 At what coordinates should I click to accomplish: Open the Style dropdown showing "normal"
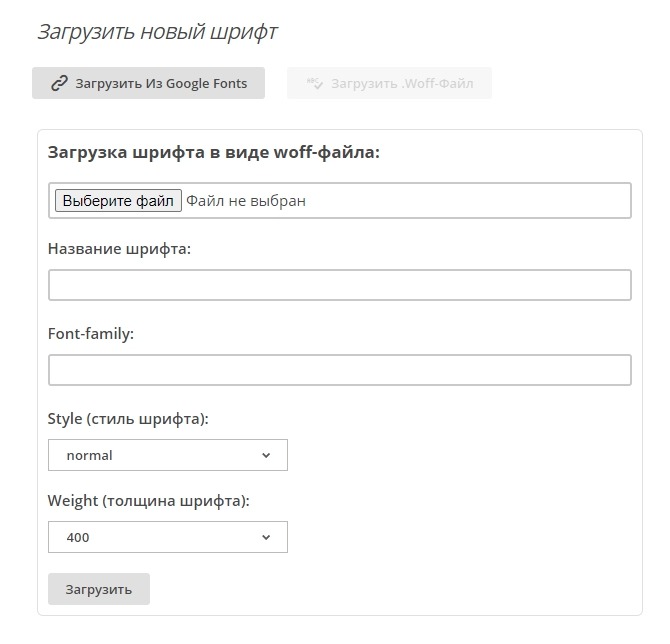167,455
